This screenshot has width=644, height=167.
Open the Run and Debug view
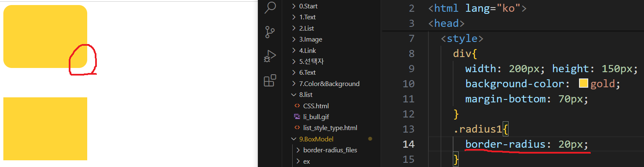(x=270, y=56)
